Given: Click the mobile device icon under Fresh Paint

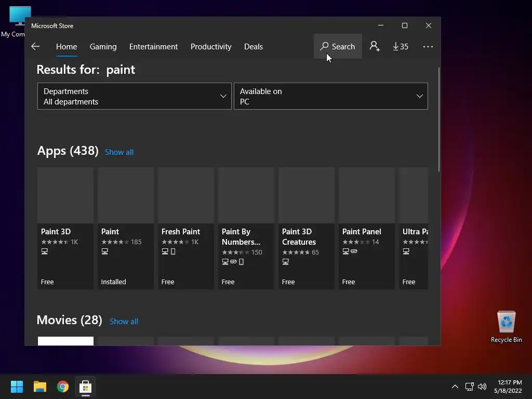Looking at the screenshot, I should (173, 251).
